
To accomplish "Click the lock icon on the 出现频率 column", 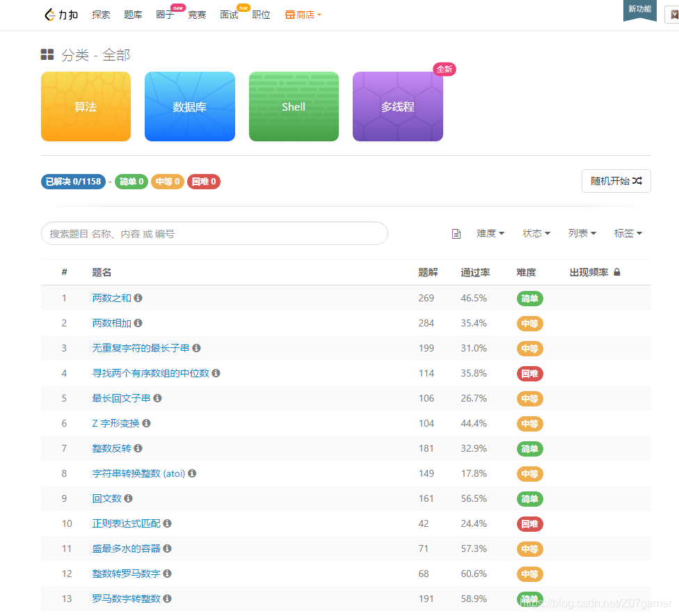I will [616, 271].
